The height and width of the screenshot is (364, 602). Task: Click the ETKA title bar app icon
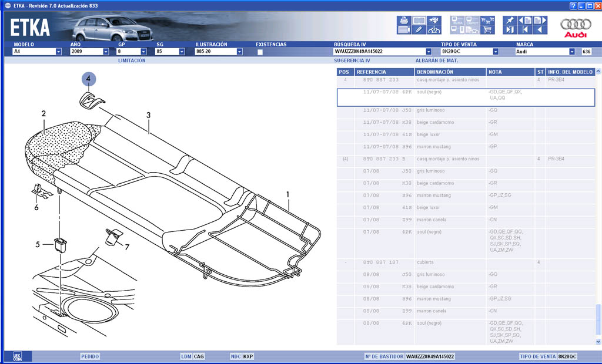[x=8, y=6]
